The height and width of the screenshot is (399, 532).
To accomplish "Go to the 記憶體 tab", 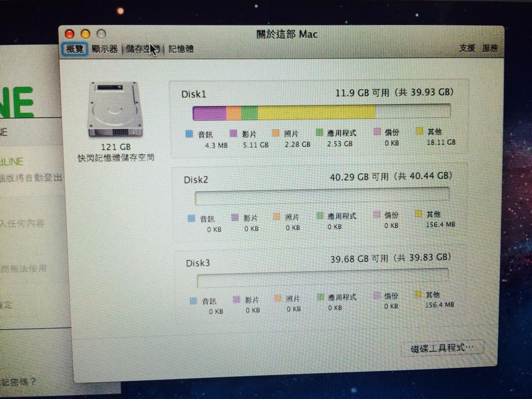I will tap(181, 49).
